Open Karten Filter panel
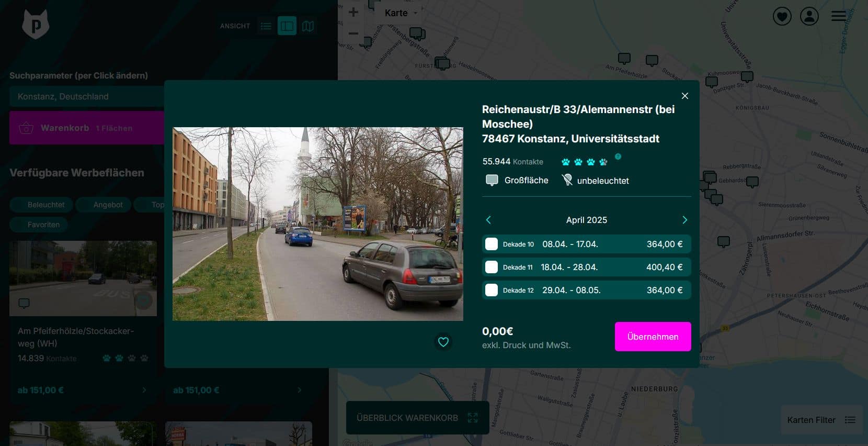868x446 pixels. [x=821, y=420]
